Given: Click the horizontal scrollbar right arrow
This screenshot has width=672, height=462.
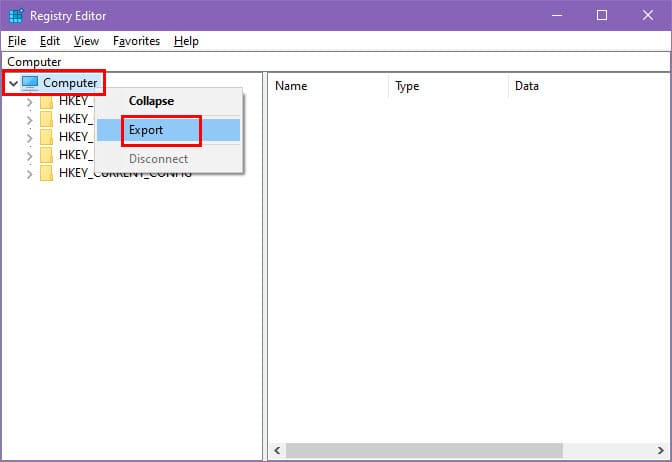Looking at the screenshot, I should point(660,450).
